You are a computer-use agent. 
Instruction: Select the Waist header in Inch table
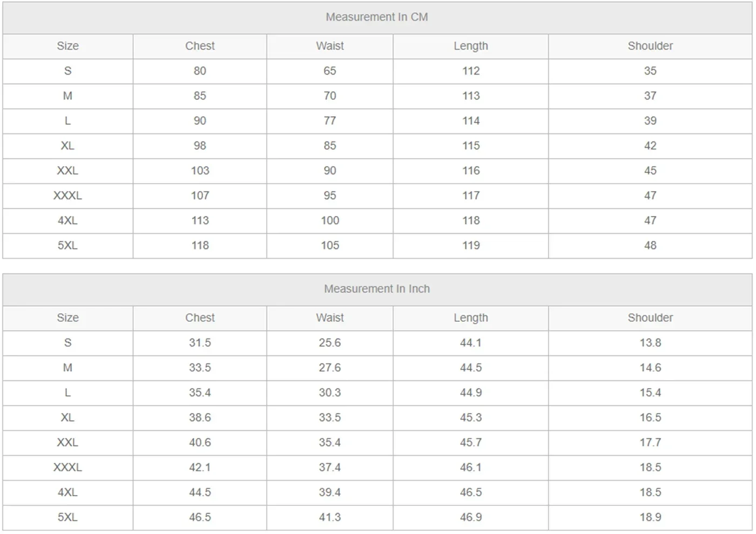tap(329, 317)
